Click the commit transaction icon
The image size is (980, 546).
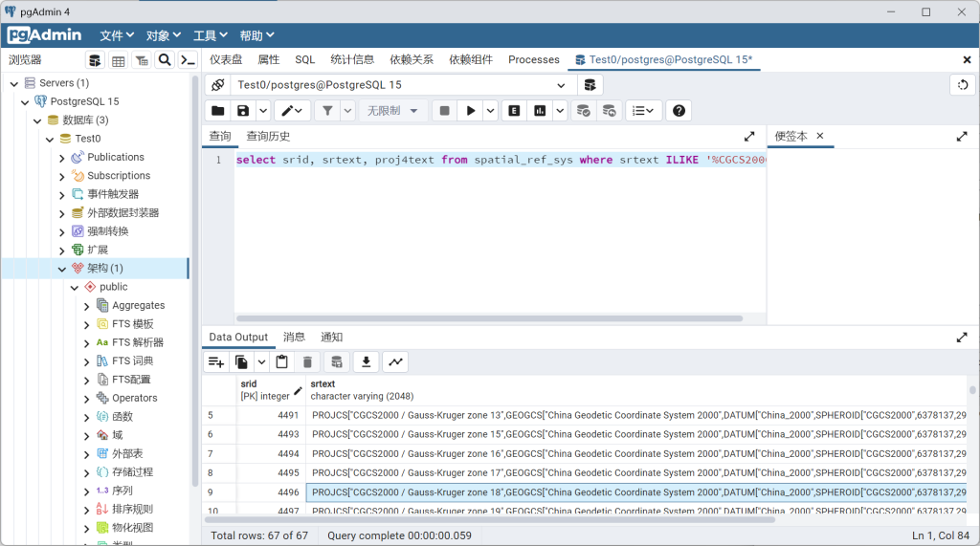[583, 111]
